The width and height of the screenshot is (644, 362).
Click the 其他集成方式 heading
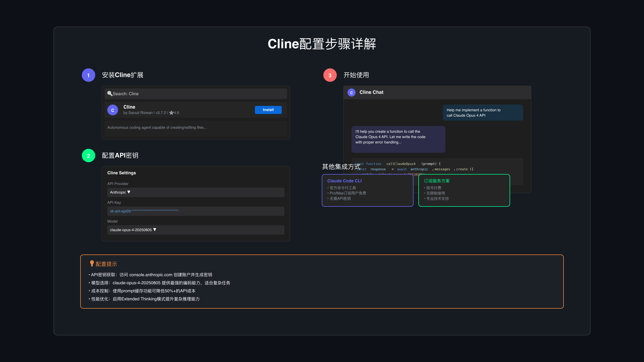click(x=341, y=167)
